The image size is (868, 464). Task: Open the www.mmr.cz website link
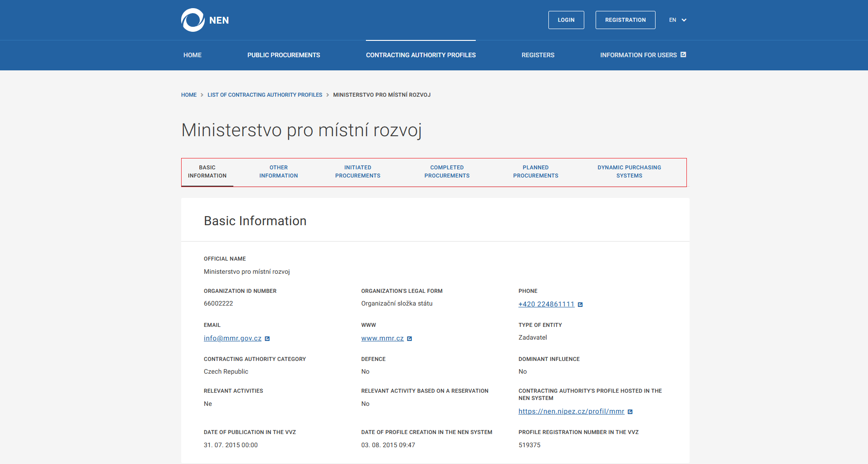click(382, 338)
